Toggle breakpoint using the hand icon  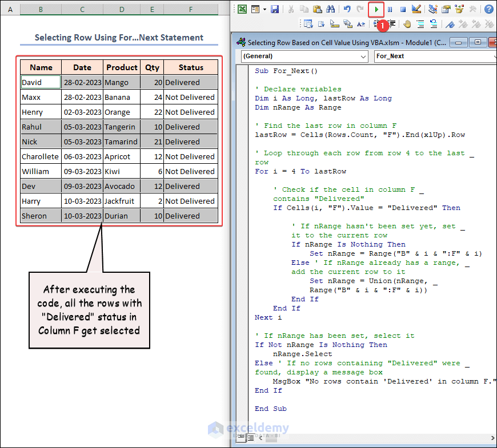407,24
